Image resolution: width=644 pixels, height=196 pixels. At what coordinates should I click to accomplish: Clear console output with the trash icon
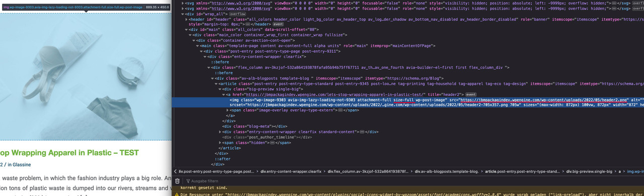click(x=177, y=181)
